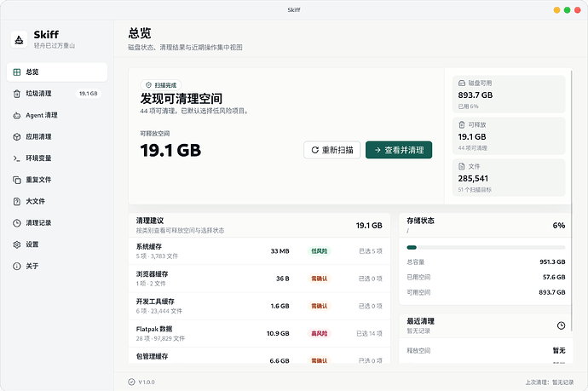Click 已选 5 项 on 系统缓存 row
Image resolution: width=588 pixels, height=391 pixels.
click(371, 251)
